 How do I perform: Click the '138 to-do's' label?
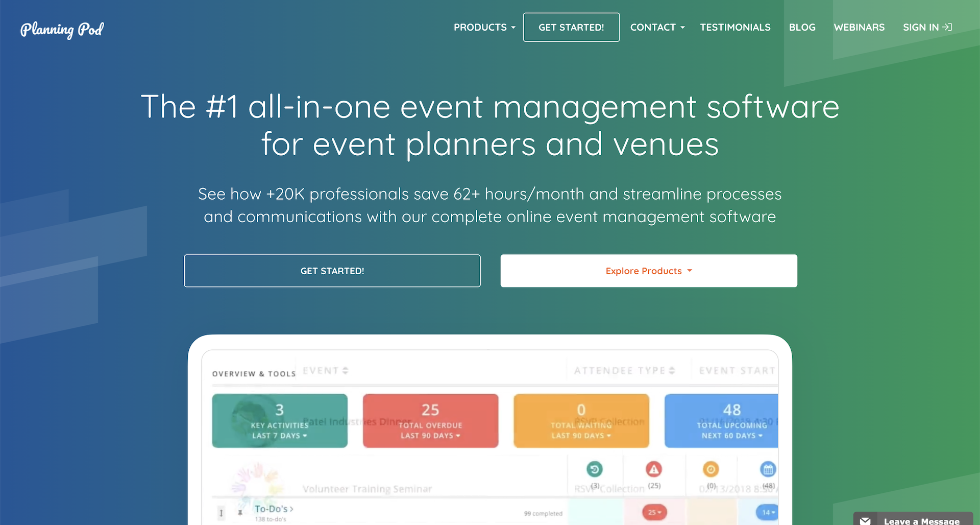(271, 519)
